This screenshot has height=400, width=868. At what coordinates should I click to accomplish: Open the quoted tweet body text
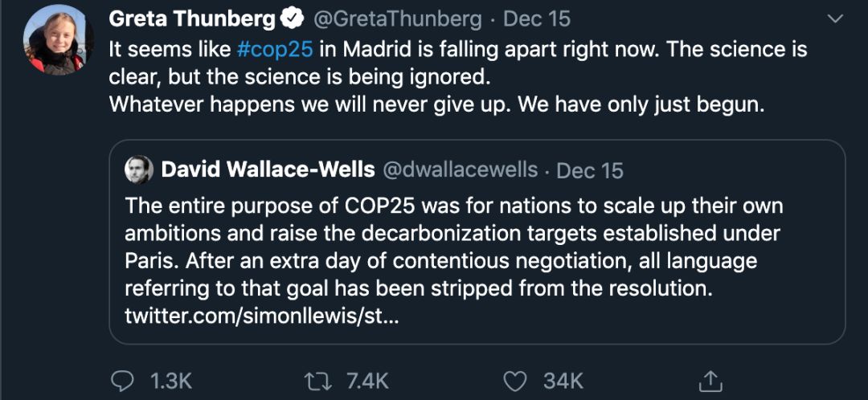[450, 247]
